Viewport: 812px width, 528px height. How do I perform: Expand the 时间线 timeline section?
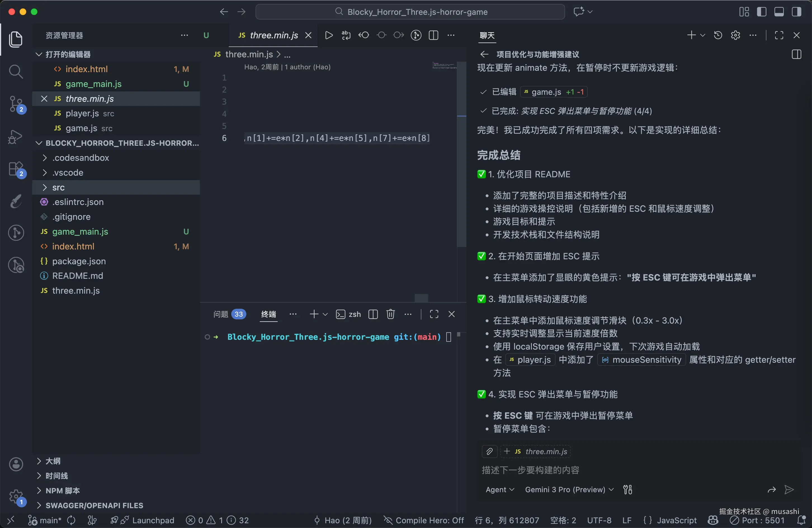[x=116, y=476]
